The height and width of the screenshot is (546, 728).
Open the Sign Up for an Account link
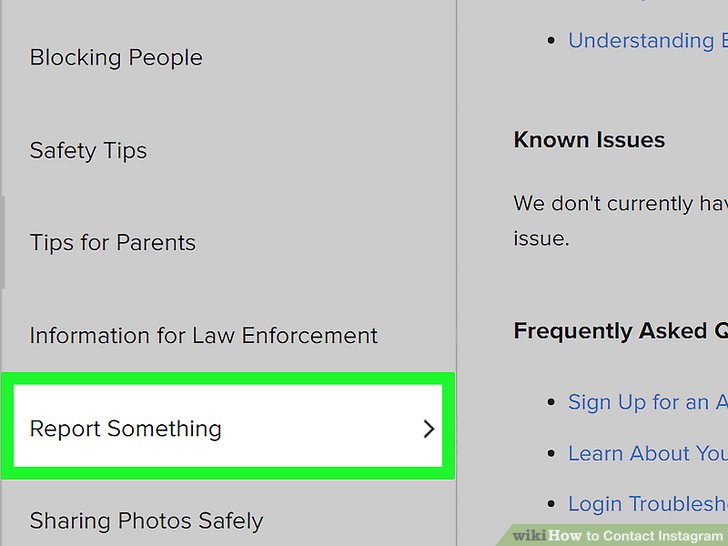pos(647,402)
